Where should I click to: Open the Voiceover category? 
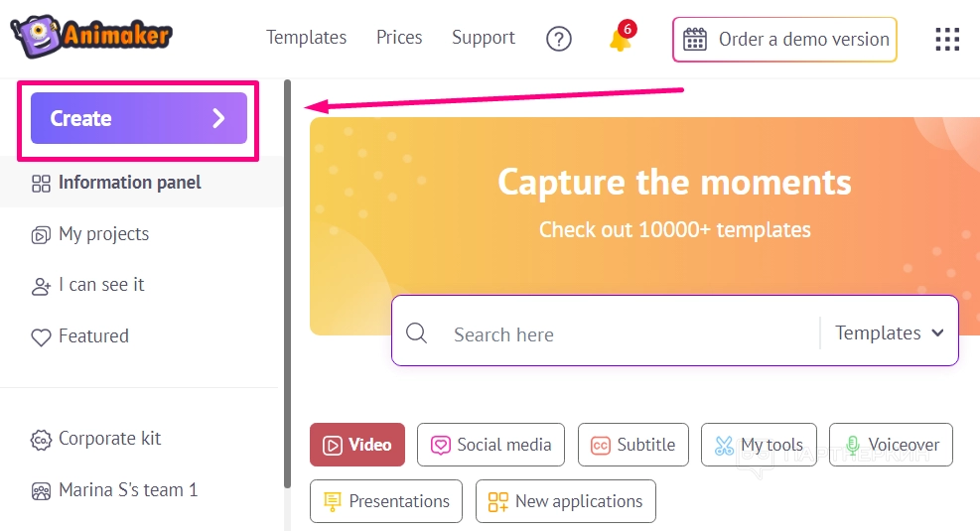click(891, 445)
